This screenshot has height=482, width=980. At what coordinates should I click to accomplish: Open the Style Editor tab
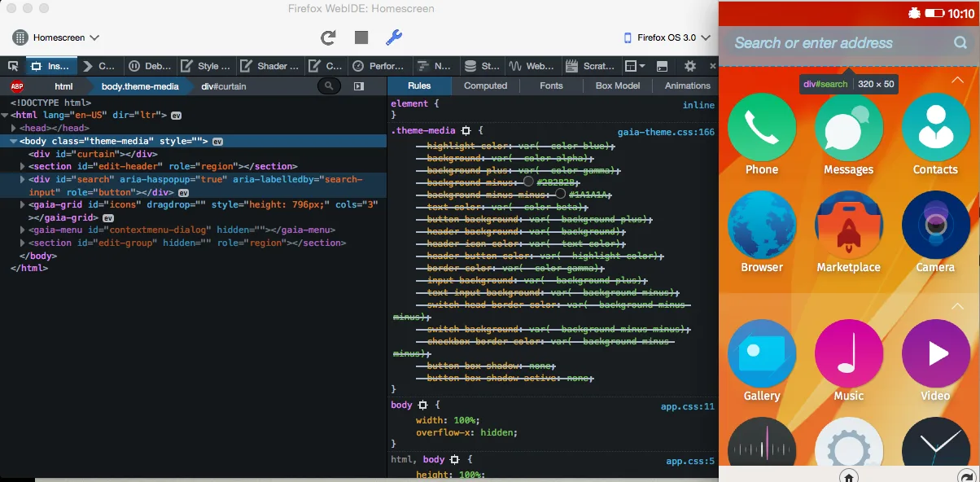click(206, 66)
